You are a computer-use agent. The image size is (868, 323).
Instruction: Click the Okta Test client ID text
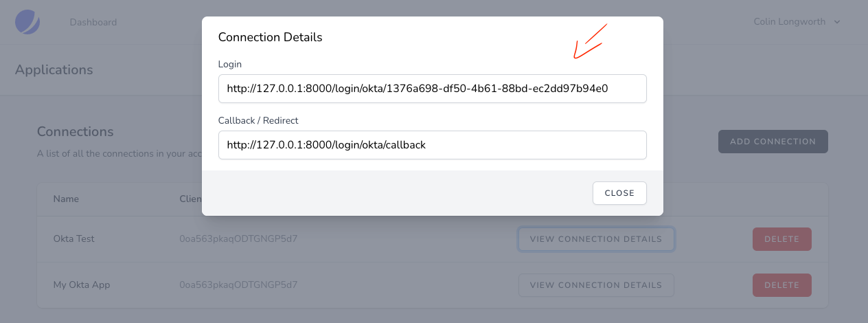[243, 239]
